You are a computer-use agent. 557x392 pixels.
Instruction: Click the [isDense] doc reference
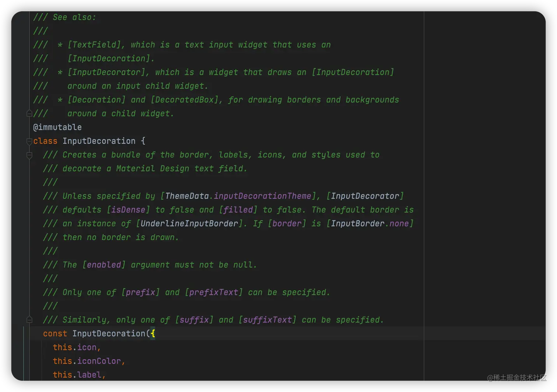click(x=128, y=210)
